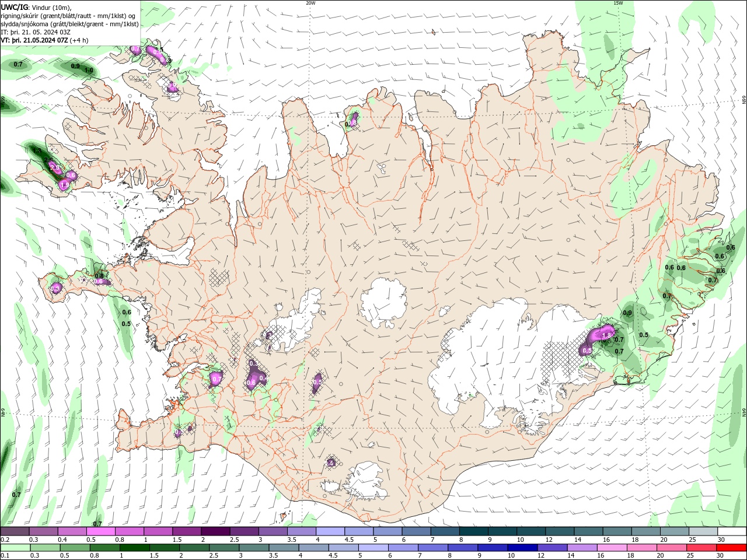Pick the bright pink 0.5 swatch in the purple legend
The image size is (747, 560).
point(101,531)
